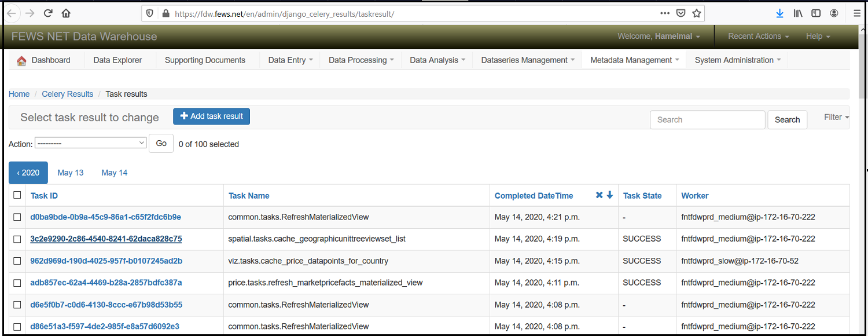Remove sorting with the X icon in Completed DateTime
Viewport: 868px width, 336px height.
[599, 195]
